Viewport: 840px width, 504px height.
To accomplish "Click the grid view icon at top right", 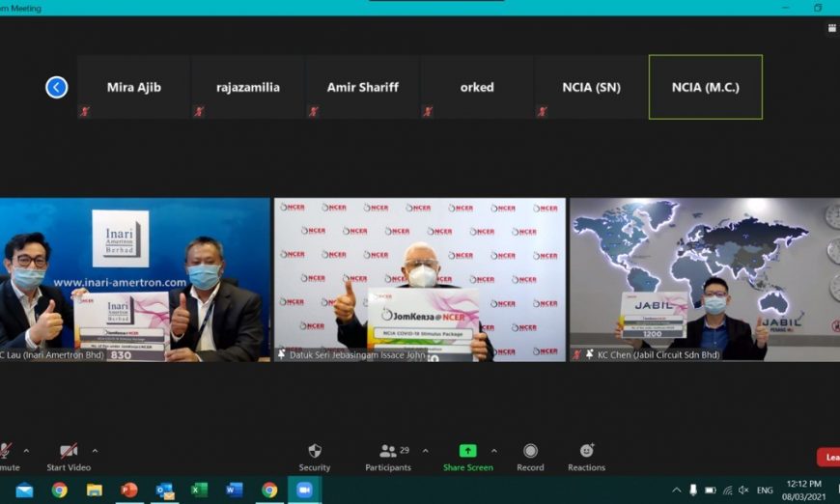I will (832, 28).
